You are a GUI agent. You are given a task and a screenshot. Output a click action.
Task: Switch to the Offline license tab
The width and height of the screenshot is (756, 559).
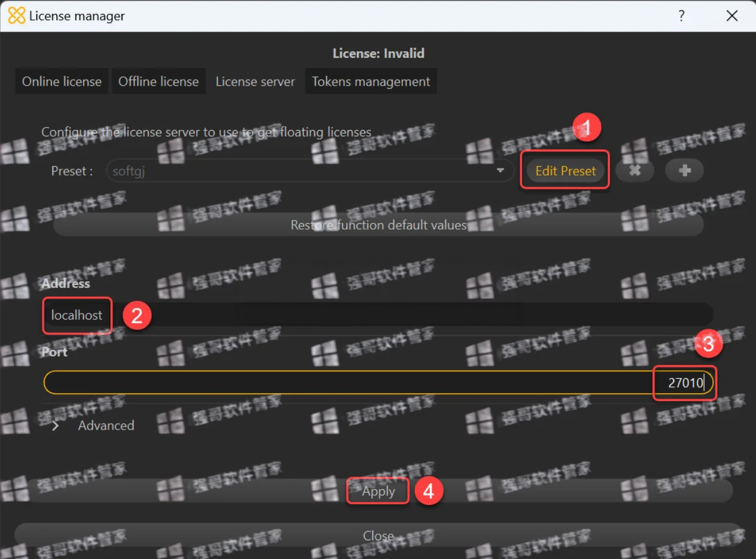pyautogui.click(x=158, y=81)
